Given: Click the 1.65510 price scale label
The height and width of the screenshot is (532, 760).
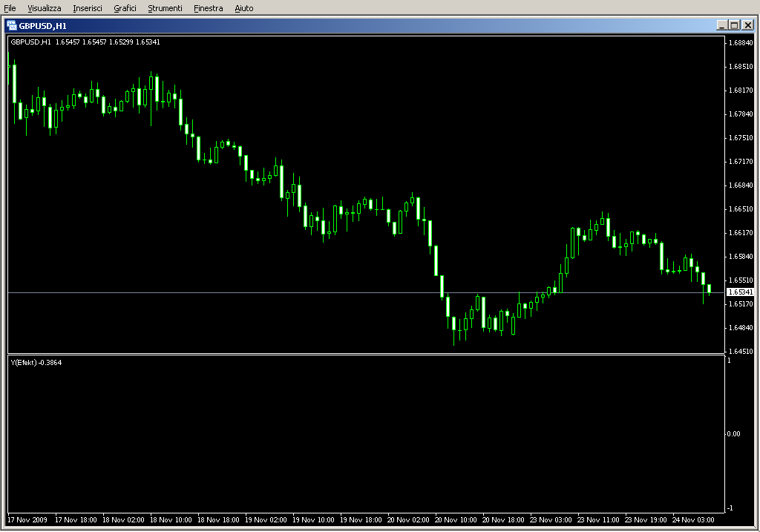Looking at the screenshot, I should [741, 280].
